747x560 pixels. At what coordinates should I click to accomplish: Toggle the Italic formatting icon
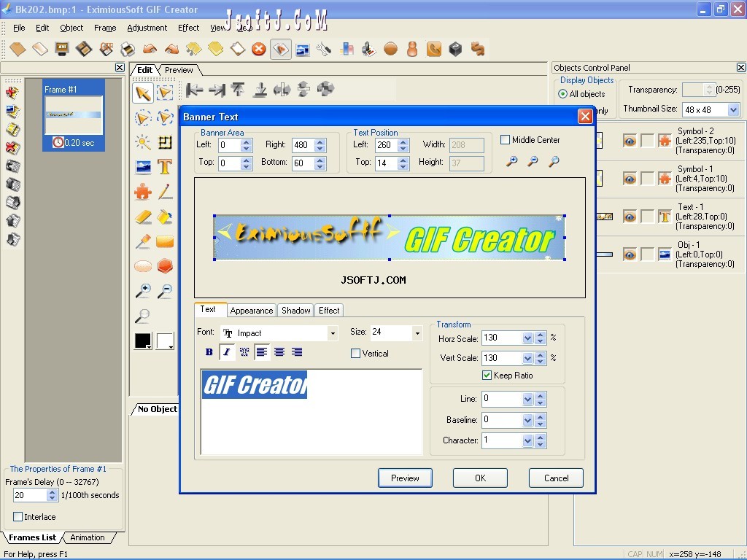pos(226,352)
